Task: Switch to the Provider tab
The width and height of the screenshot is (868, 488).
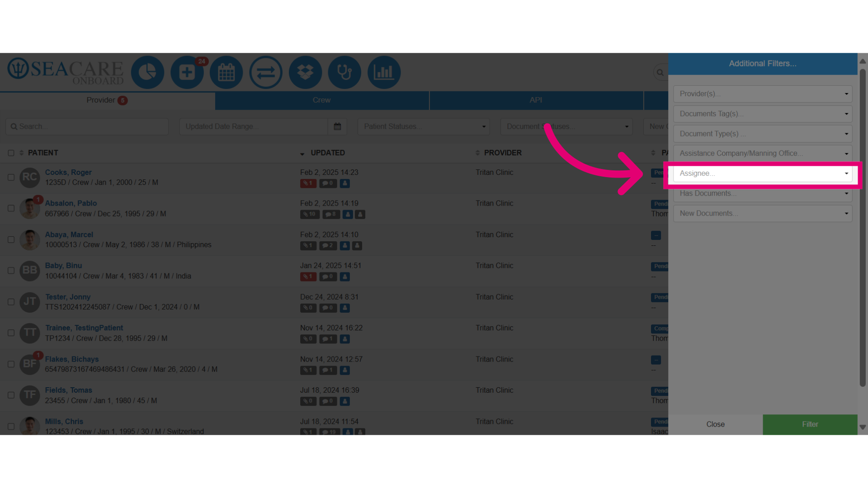Action: [x=107, y=100]
